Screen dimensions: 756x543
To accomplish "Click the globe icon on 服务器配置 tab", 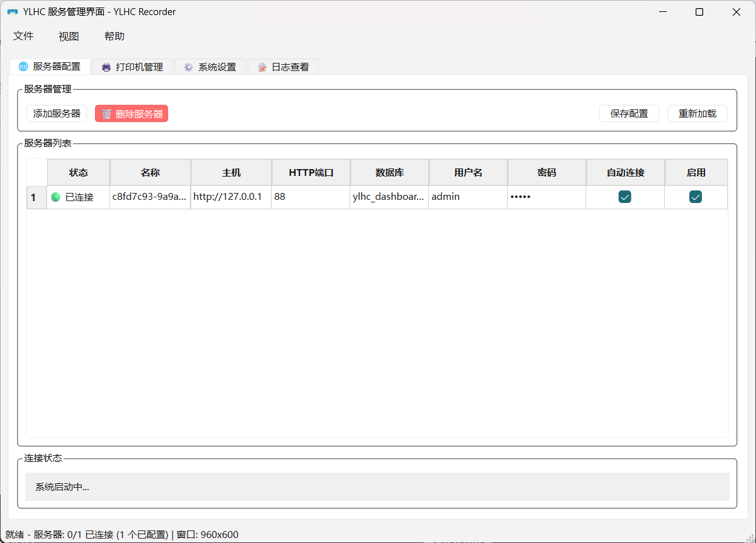I will coord(23,67).
